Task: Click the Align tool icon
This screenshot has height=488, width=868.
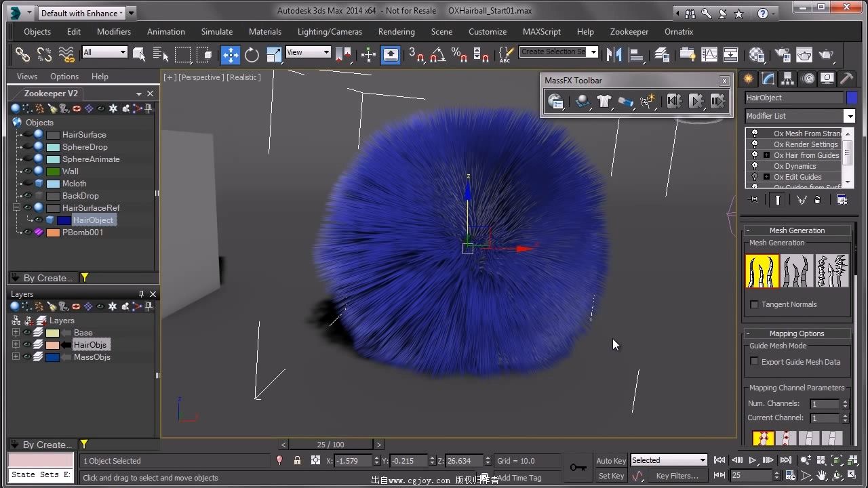Action: [635, 55]
